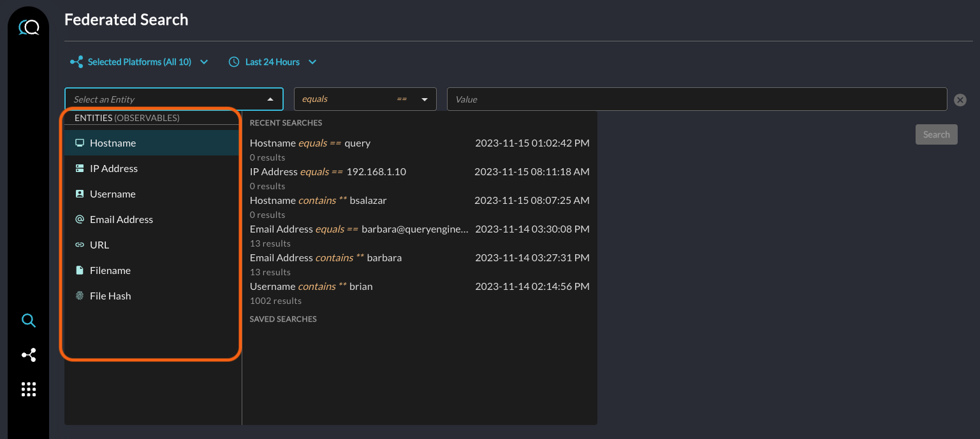Pick the Username entity option
Screen dimensions: 980x439
[112, 194]
